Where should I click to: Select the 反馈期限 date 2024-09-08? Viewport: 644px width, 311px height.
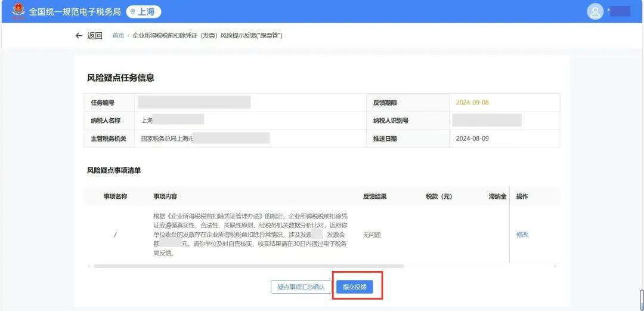[x=472, y=103]
